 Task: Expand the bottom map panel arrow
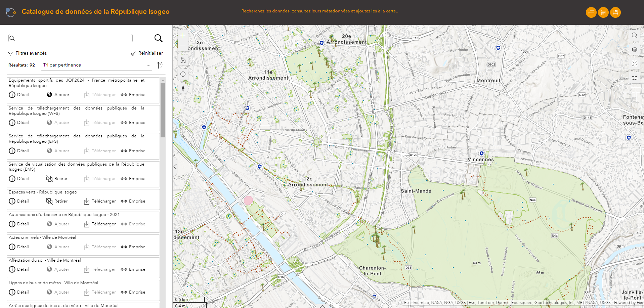pyautogui.click(x=322, y=306)
